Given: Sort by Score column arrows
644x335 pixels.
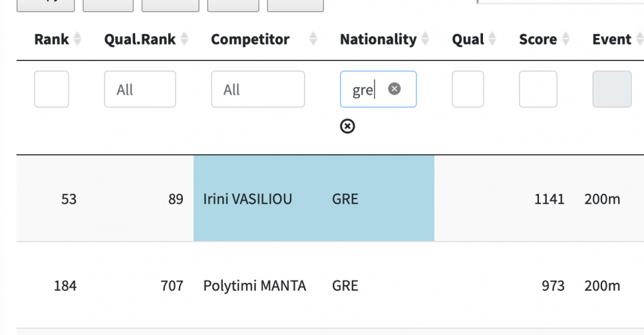Looking at the screenshot, I should pos(565,39).
